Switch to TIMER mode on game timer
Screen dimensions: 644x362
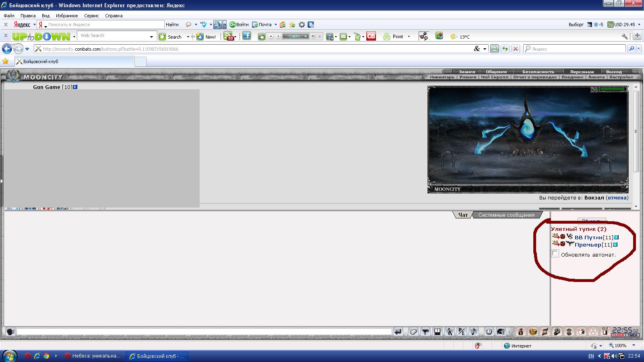click(x=632, y=335)
